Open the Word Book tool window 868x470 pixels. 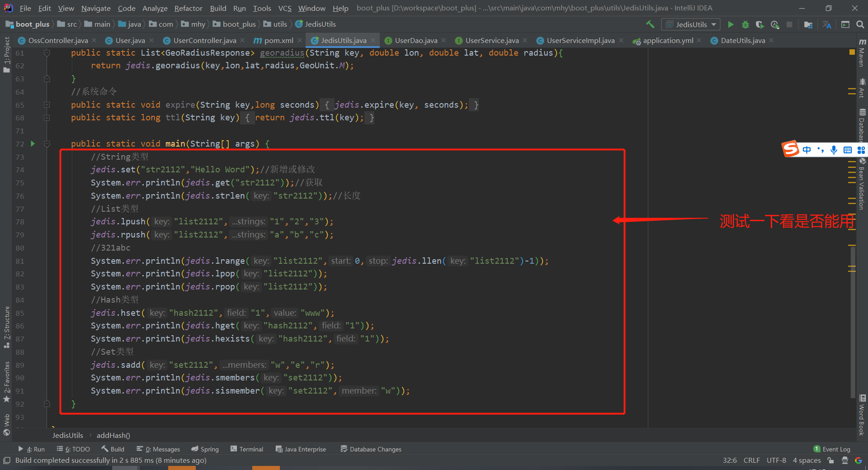[862, 415]
